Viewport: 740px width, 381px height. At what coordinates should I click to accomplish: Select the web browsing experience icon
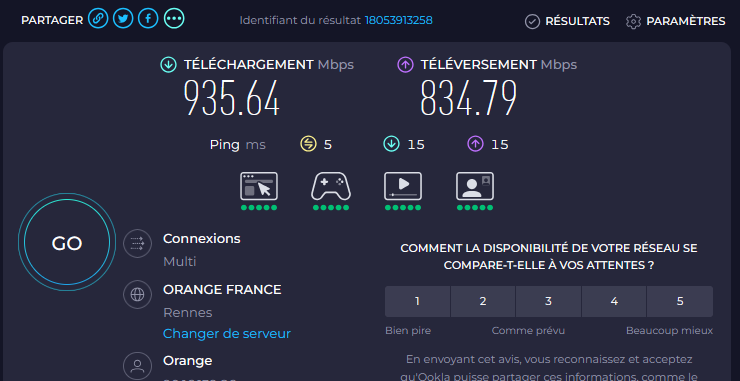coord(259,186)
